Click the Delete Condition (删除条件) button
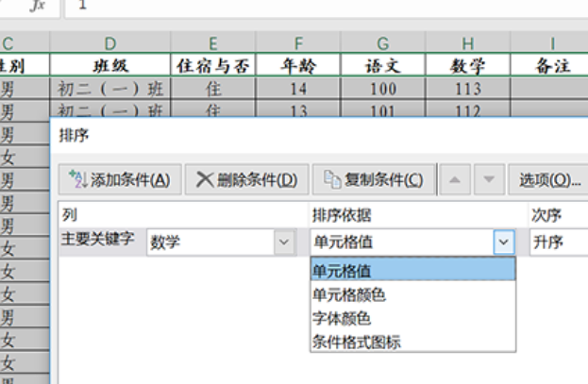The height and width of the screenshot is (384, 588). pyautogui.click(x=246, y=179)
